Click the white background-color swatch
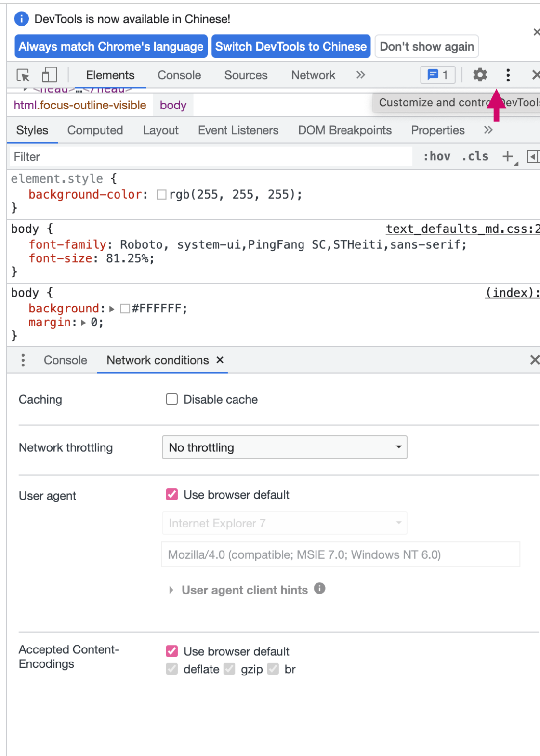Image resolution: width=540 pixels, height=756 pixels. click(161, 195)
